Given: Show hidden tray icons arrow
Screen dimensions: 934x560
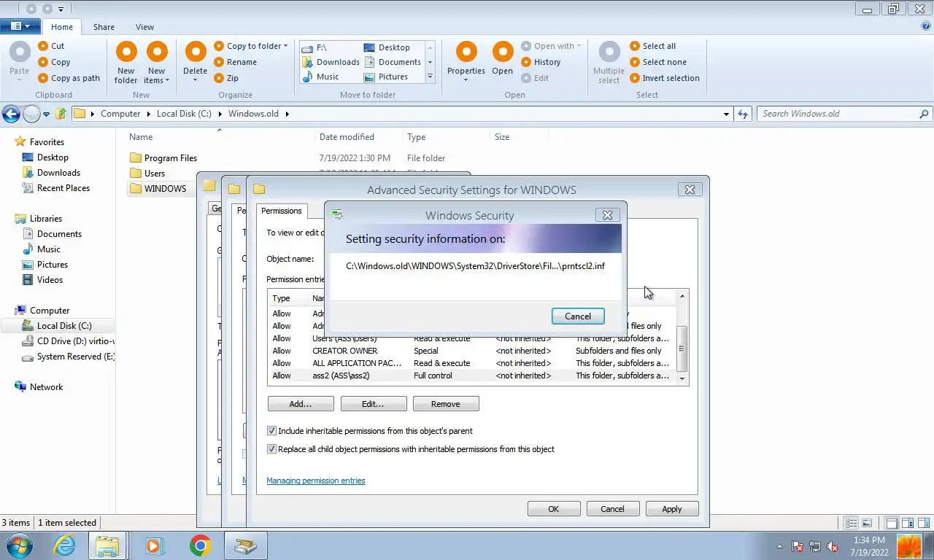Looking at the screenshot, I should click(779, 546).
